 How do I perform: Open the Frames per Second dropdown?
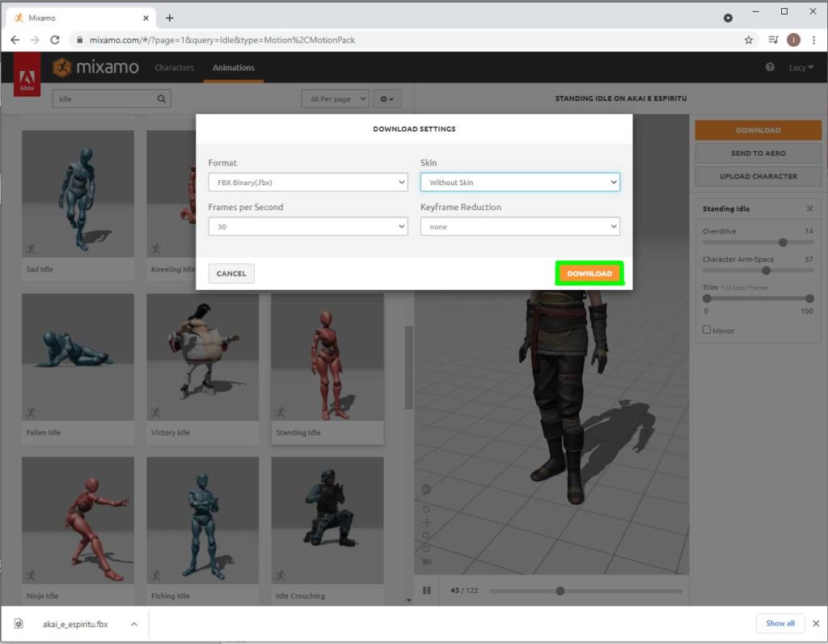307,226
